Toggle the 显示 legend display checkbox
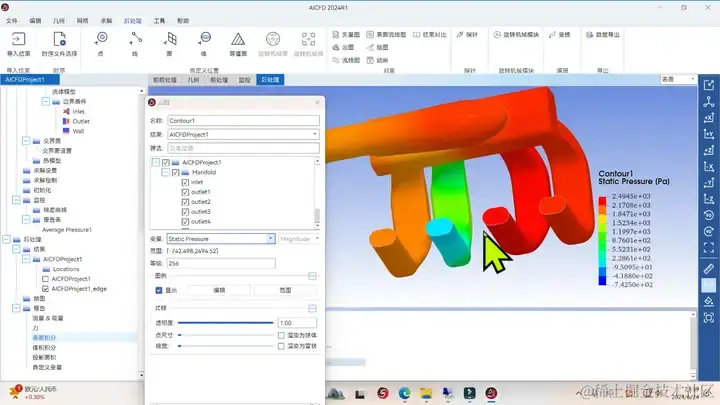 point(159,290)
